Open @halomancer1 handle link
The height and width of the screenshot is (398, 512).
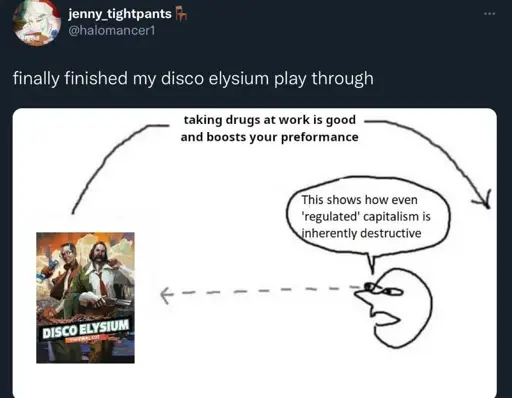pyautogui.click(x=112, y=31)
